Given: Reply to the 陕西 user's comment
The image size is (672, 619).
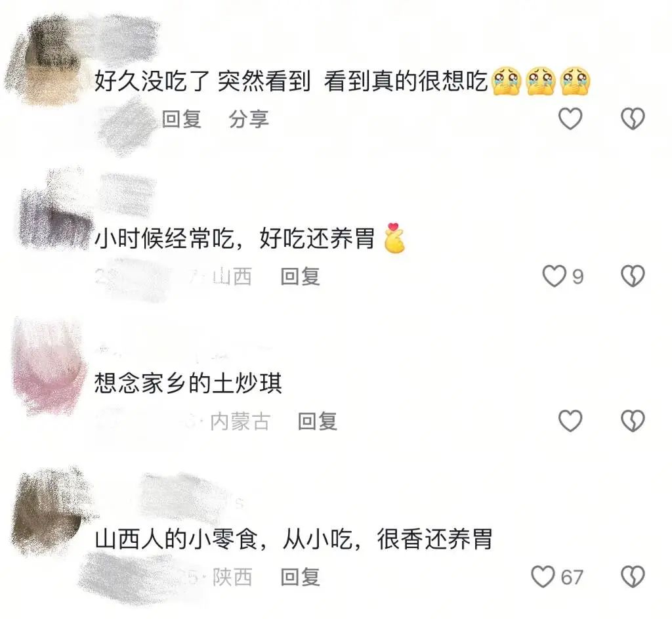Looking at the screenshot, I should click(300, 577).
